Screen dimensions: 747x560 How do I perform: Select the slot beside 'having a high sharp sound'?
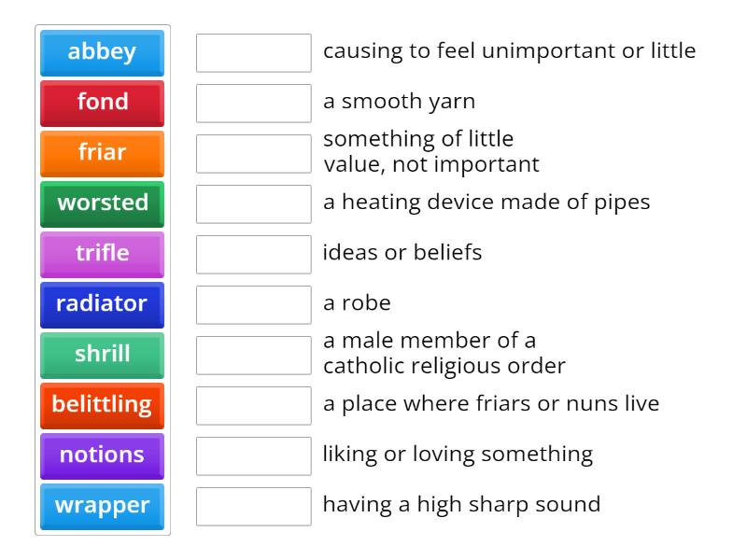pyautogui.click(x=253, y=507)
